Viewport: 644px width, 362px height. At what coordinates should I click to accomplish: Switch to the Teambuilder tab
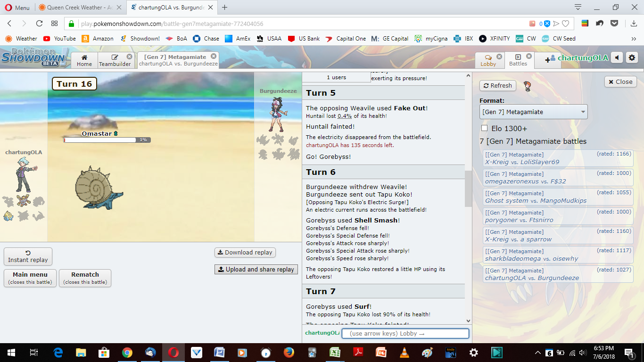click(x=115, y=60)
